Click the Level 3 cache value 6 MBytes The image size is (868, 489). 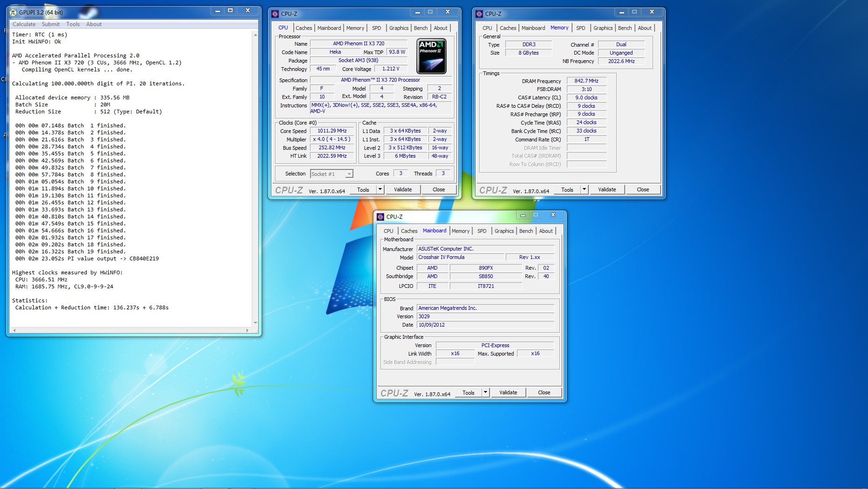(x=406, y=156)
